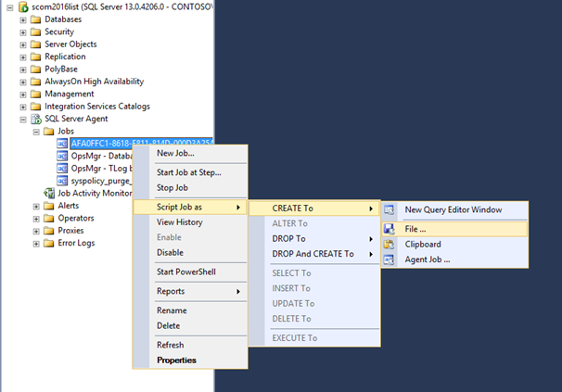Click the Integration Services Catalogs folder icon
Screen dimensions: 562x392
tap(35, 107)
